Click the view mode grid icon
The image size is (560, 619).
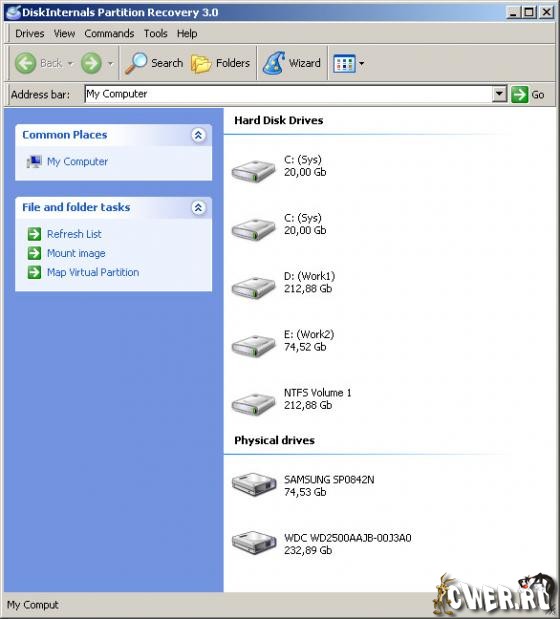(x=344, y=64)
